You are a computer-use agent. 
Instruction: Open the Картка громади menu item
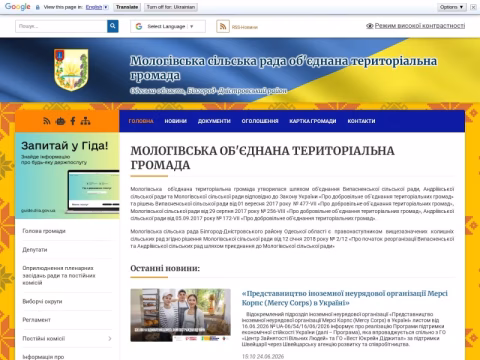[x=313, y=121]
